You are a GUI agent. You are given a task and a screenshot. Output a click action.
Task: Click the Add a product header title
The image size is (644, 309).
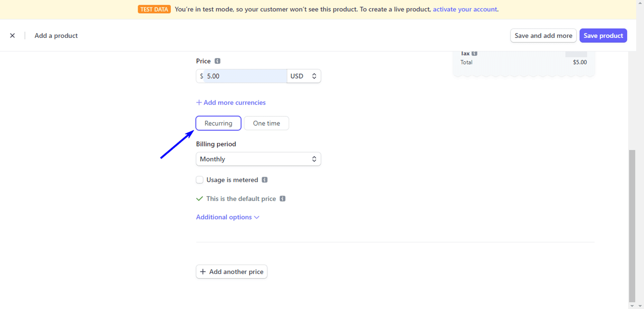point(56,35)
